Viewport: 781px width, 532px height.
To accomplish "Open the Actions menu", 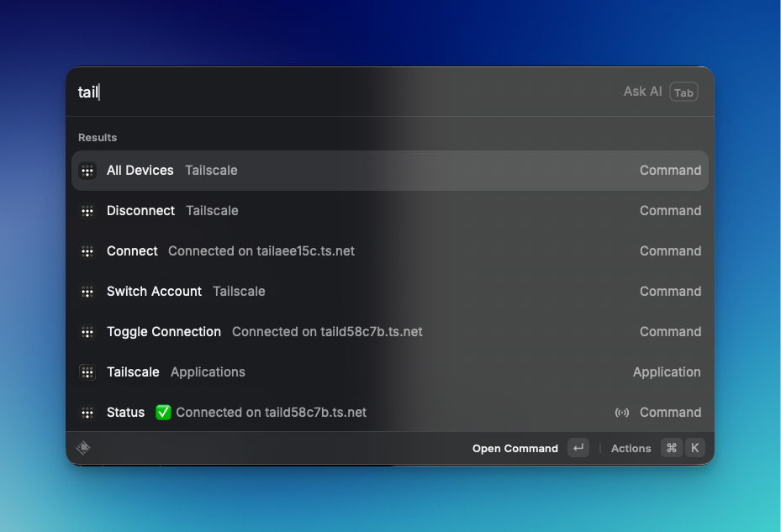I will (x=631, y=448).
